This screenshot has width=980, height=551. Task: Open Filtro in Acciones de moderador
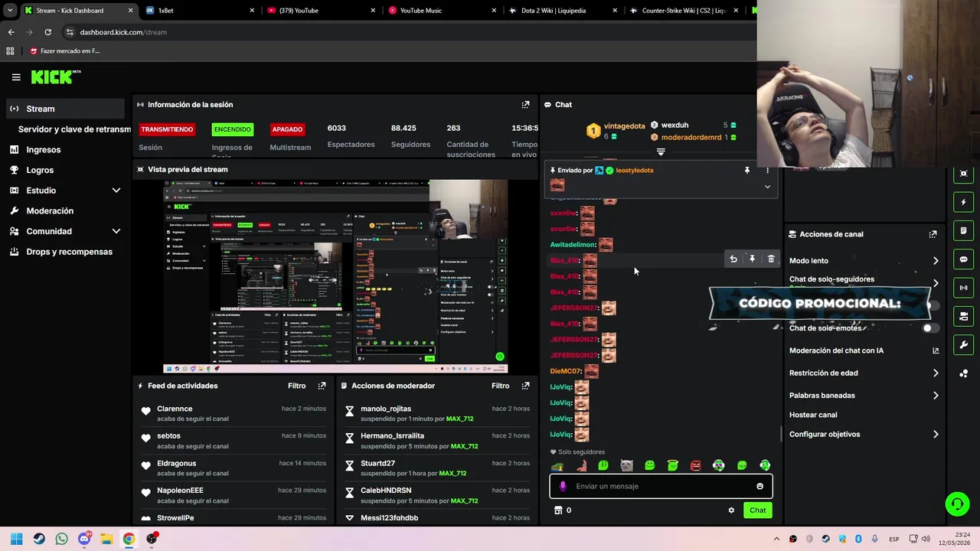tap(500, 386)
